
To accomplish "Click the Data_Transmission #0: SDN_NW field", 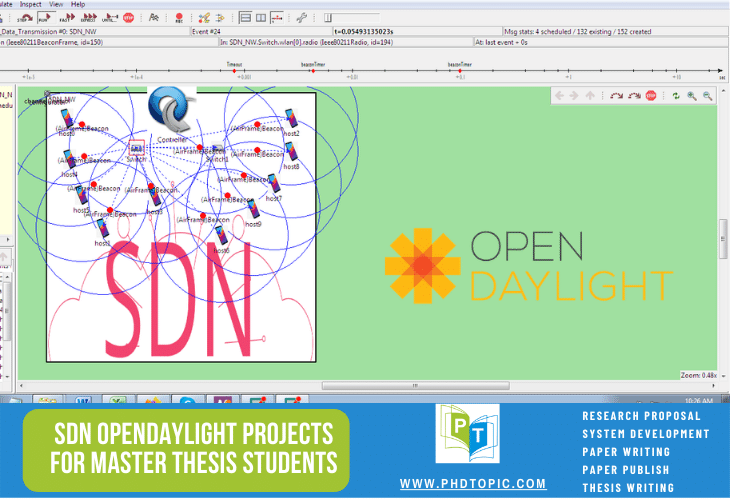I will (x=95, y=32).
